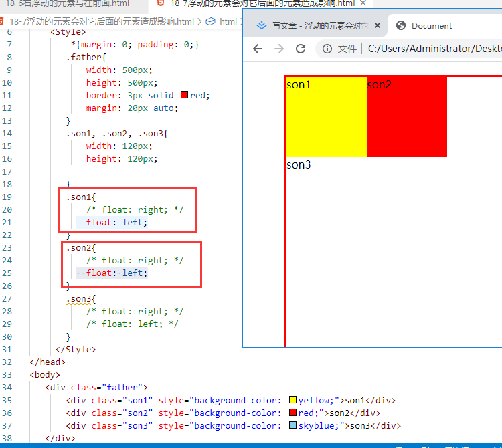Click the html breadcrumb symbol icon
This screenshot has width=502, height=448.
(x=210, y=22)
